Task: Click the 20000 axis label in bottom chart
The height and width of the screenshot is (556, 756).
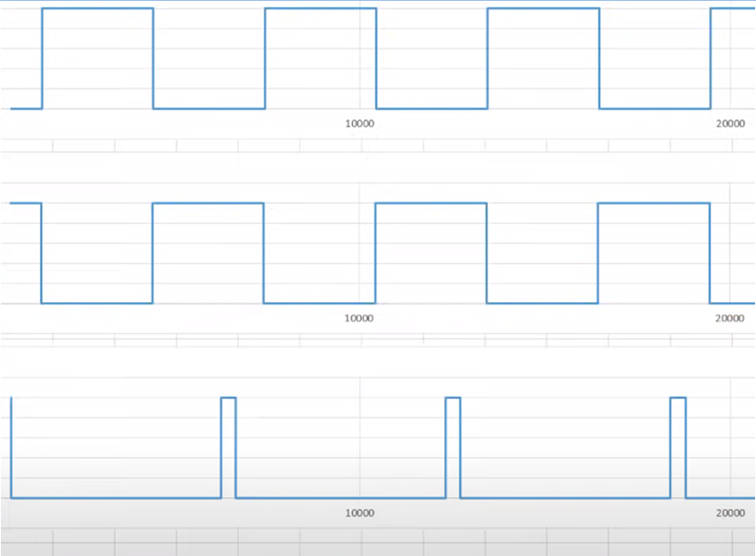Action: tap(730, 513)
